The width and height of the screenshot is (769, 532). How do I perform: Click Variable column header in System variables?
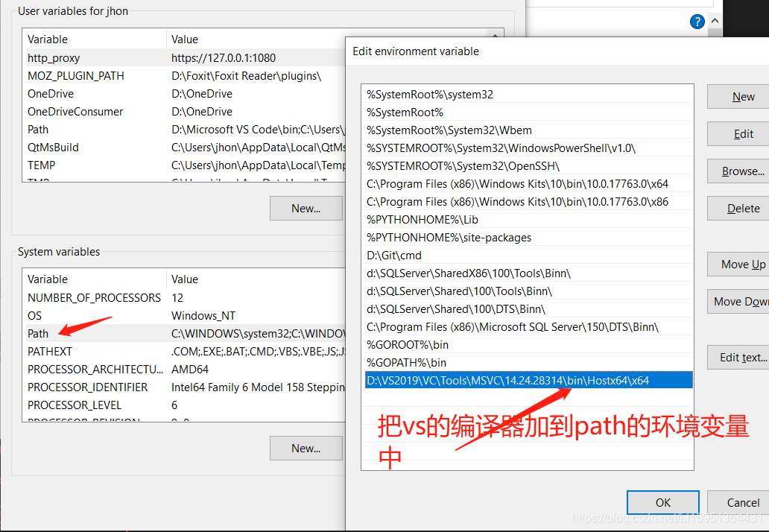pos(95,279)
